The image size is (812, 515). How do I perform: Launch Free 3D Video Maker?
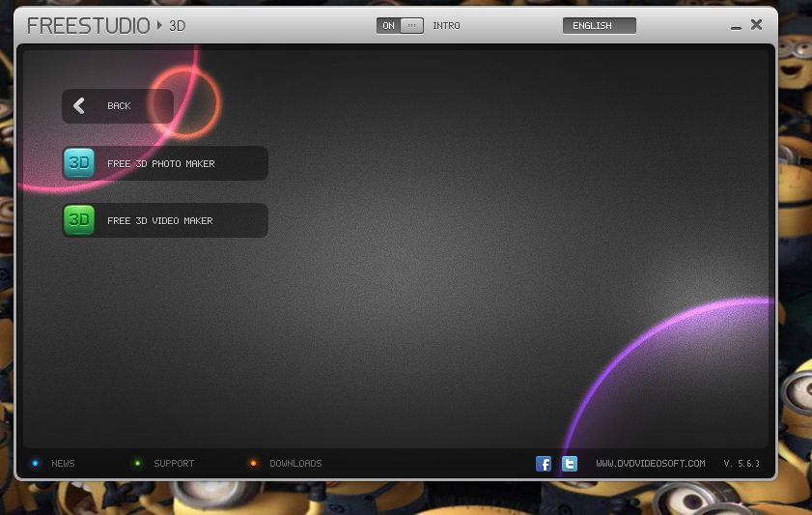(x=165, y=220)
